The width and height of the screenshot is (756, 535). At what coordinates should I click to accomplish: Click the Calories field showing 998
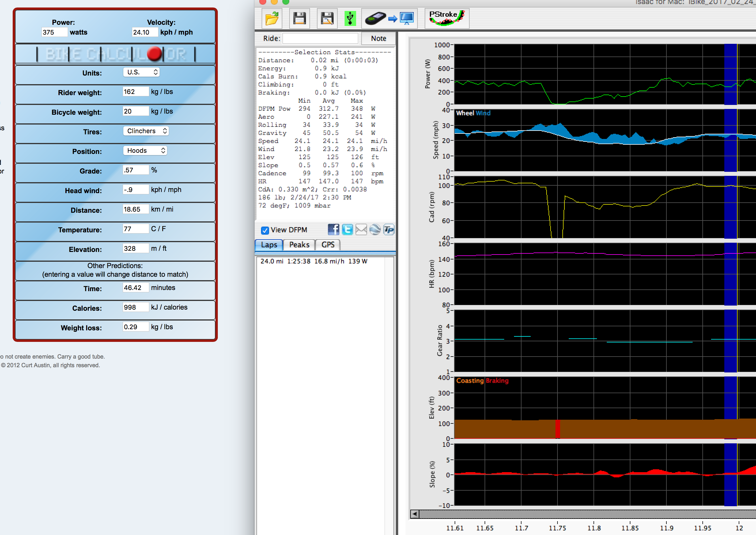coord(136,307)
